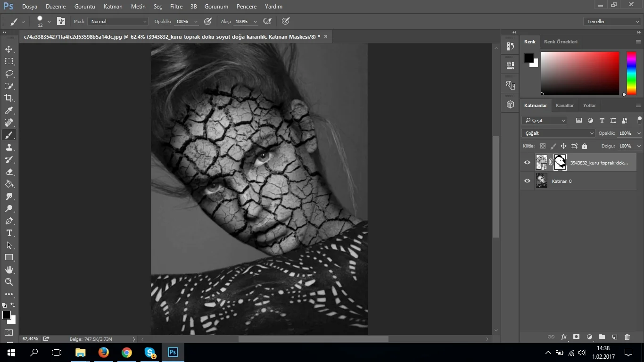Select the Paint Bucket tool

pos(9,184)
